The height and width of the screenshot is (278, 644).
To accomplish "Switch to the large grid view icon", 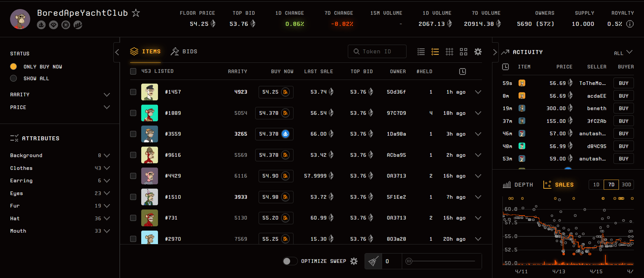I will point(464,52).
